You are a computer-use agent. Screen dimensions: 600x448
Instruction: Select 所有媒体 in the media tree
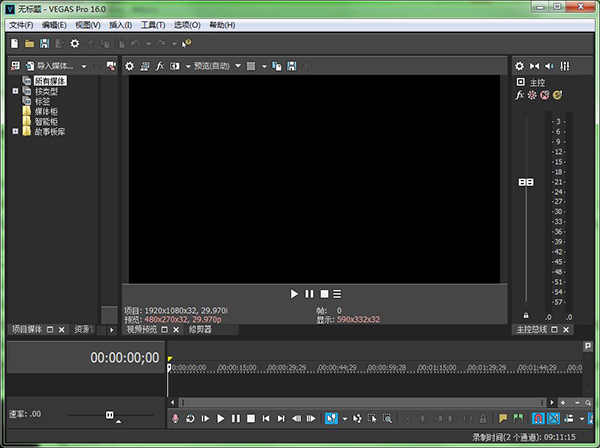(50, 81)
